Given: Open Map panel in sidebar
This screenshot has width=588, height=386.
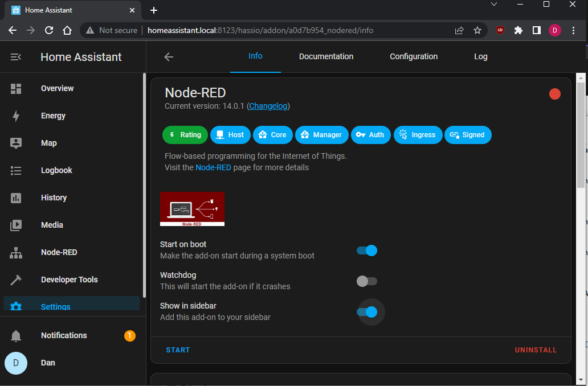Looking at the screenshot, I should coord(71,143).
